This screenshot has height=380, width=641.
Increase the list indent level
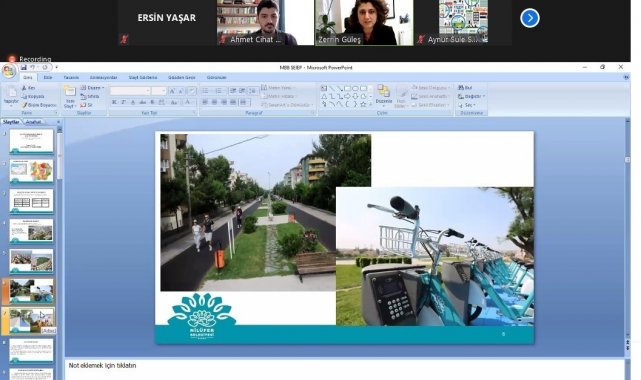tap(242, 91)
